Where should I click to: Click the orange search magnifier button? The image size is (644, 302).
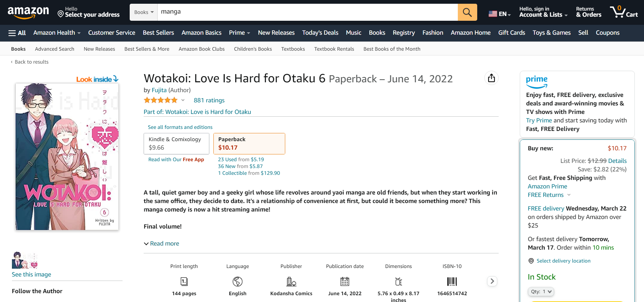tap(467, 13)
